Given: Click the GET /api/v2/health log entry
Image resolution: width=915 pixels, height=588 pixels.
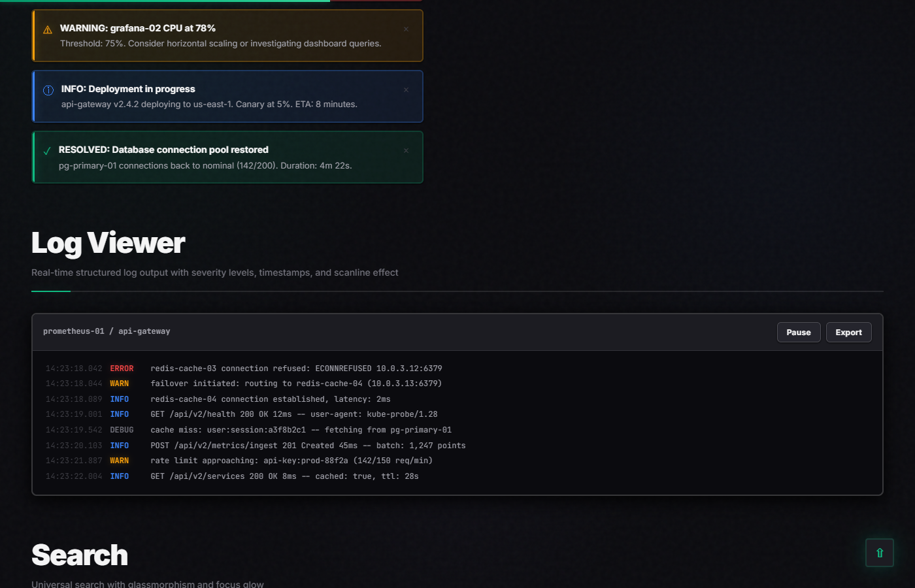Looking at the screenshot, I should (293, 414).
